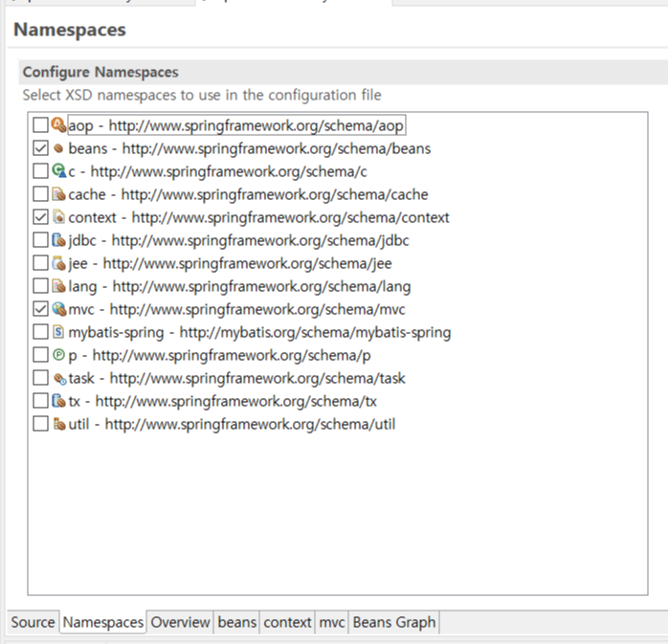The width and height of the screenshot is (668, 644).
Task: Enable the aop namespace checkbox
Action: pyautogui.click(x=40, y=125)
